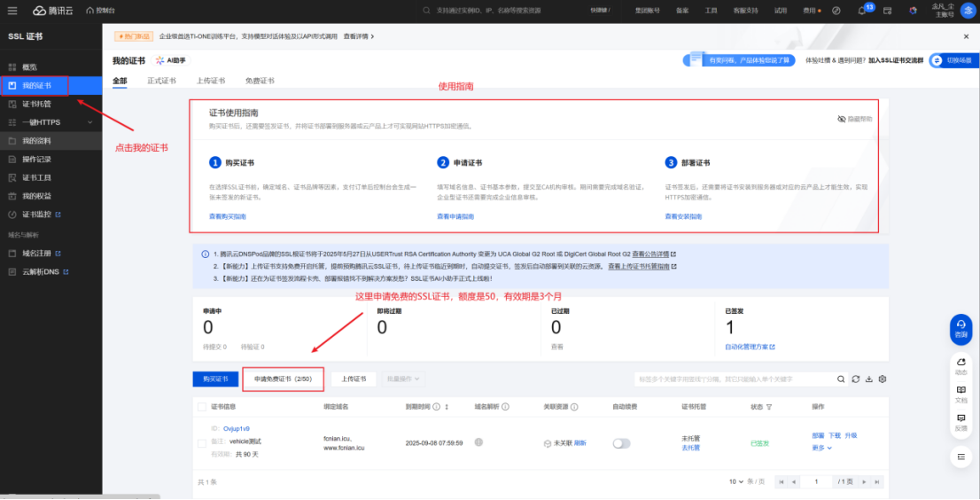The image size is (980, 500).
Task: Switch to the 全部 tab
Action: tap(120, 81)
